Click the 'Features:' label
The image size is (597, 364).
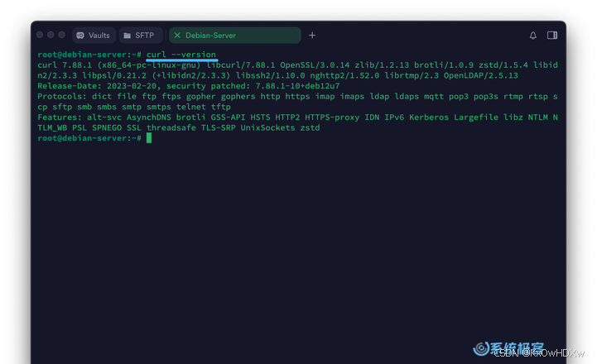pos(60,117)
